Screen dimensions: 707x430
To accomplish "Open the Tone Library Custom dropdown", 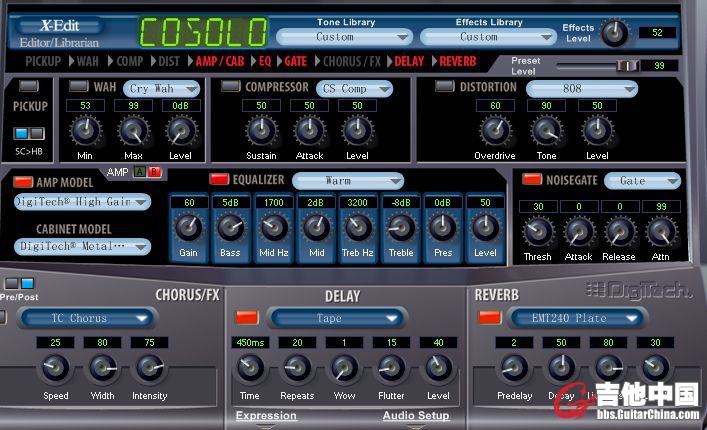I will coord(344,37).
